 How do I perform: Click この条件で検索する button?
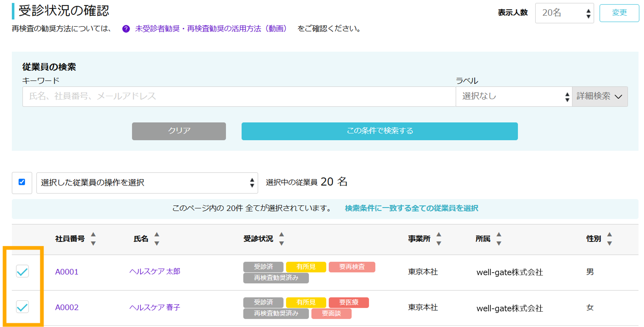[380, 131]
